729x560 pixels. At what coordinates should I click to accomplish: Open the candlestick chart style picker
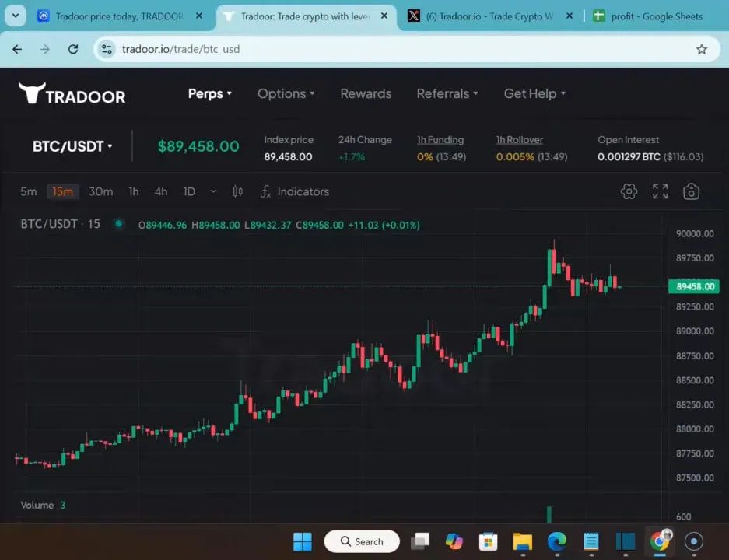[x=237, y=191]
